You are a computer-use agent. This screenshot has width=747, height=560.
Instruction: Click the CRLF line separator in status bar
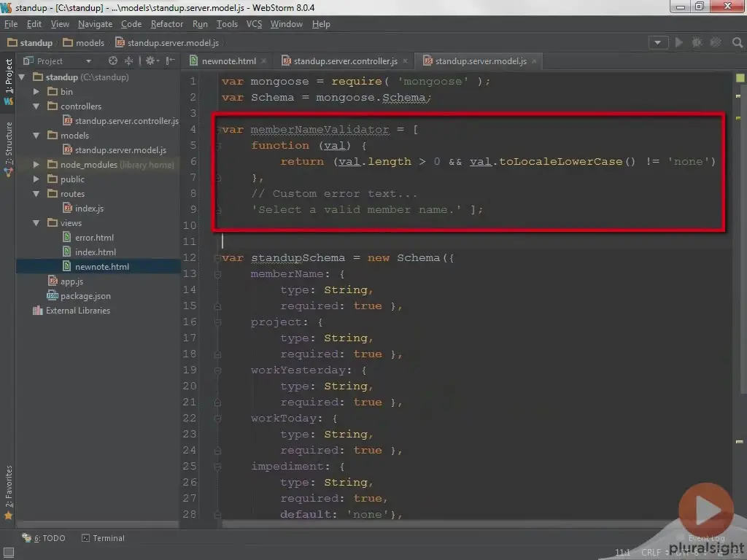point(651,553)
